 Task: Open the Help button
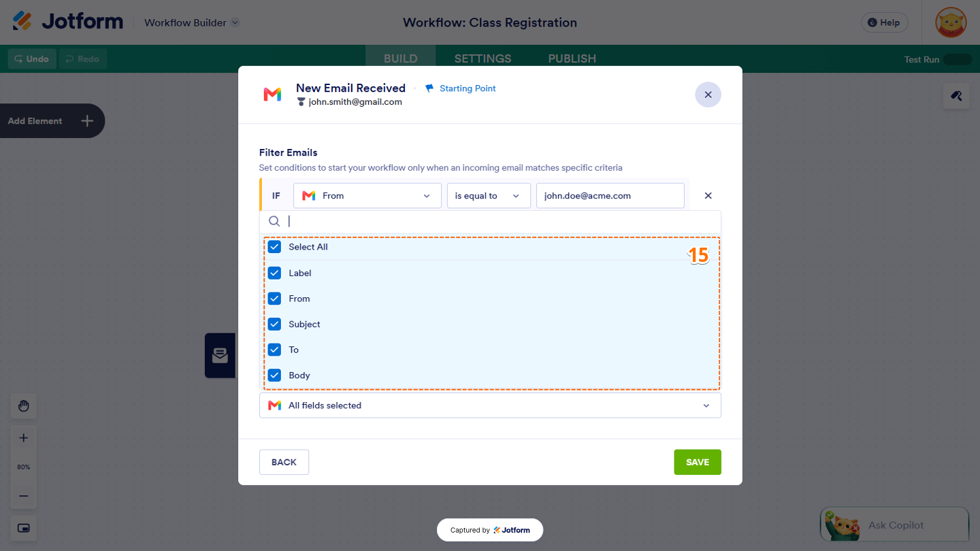pos(885,22)
